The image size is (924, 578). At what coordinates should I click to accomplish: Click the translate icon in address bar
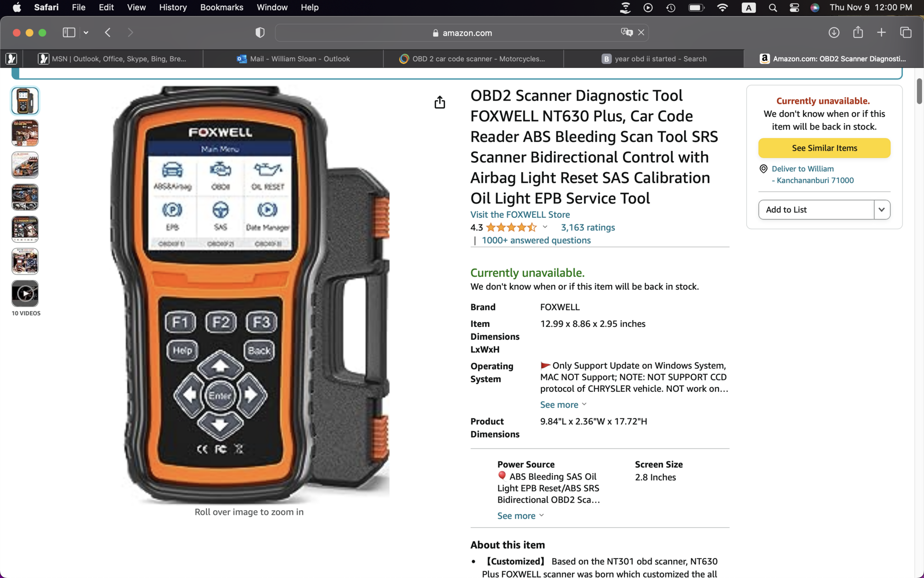pos(627,33)
